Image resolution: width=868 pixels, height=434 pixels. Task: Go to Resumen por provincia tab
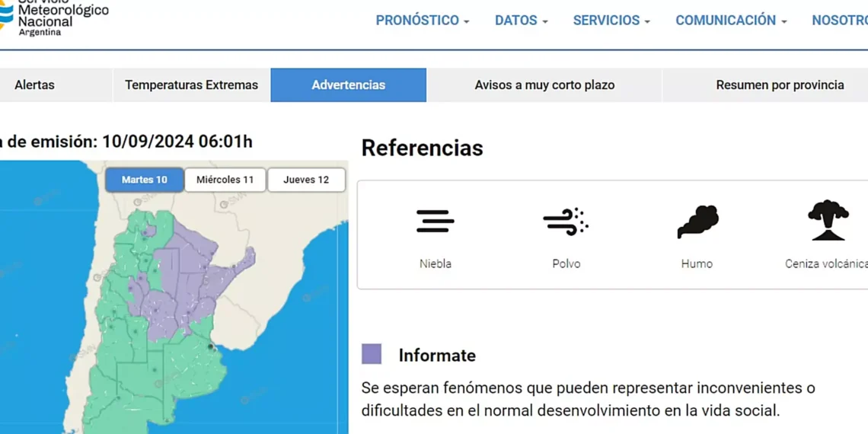pyautogui.click(x=779, y=85)
